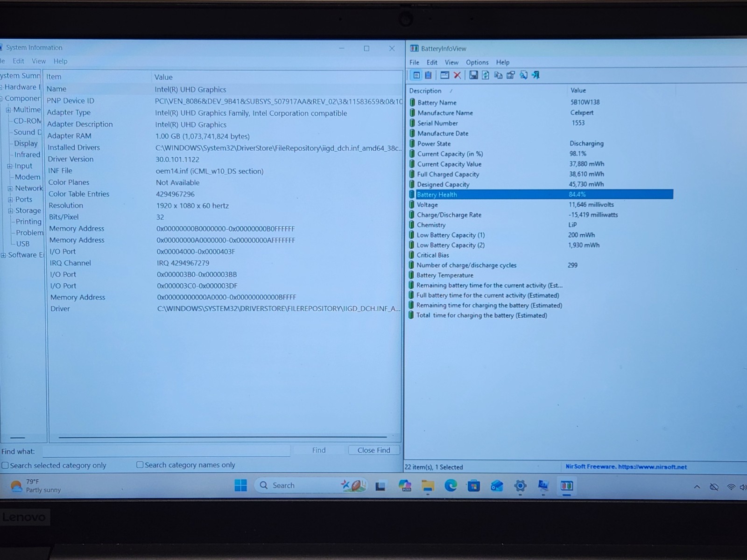Open Task View from the taskbar

click(x=381, y=486)
